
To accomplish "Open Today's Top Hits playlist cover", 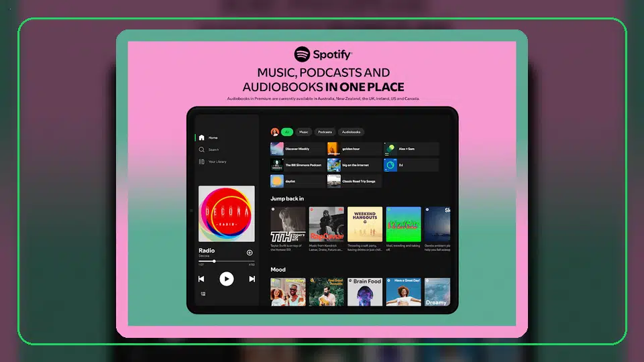I will [288, 224].
